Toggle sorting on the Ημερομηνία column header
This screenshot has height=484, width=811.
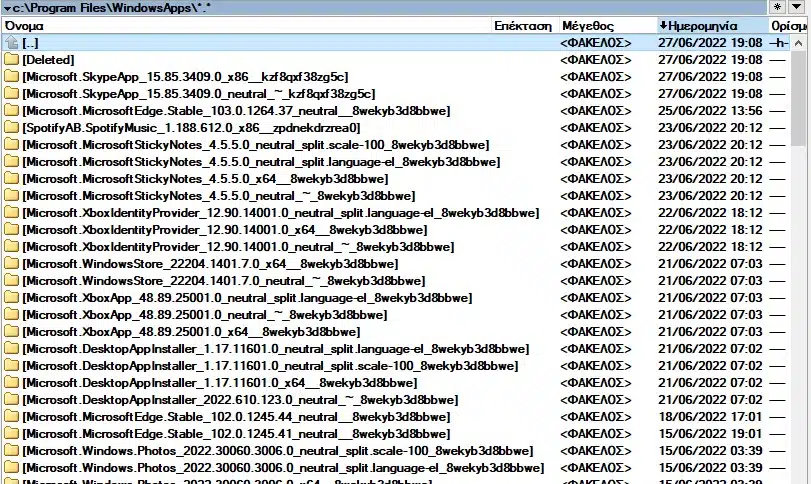[713, 26]
